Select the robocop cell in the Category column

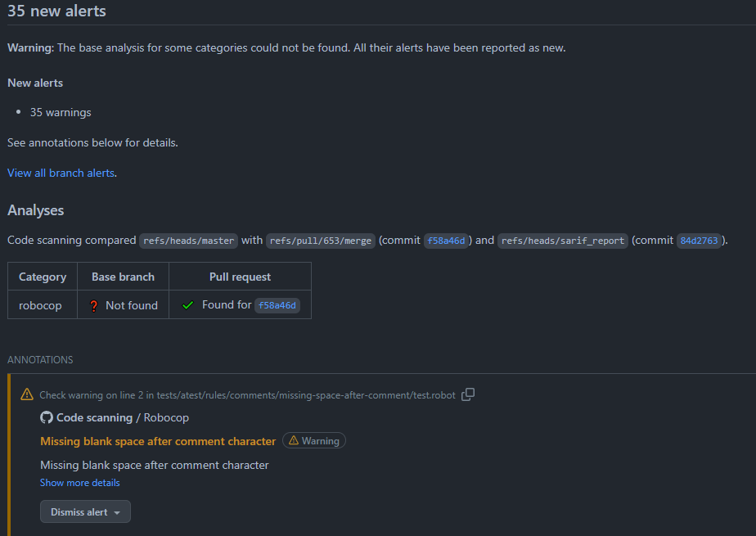(x=40, y=304)
